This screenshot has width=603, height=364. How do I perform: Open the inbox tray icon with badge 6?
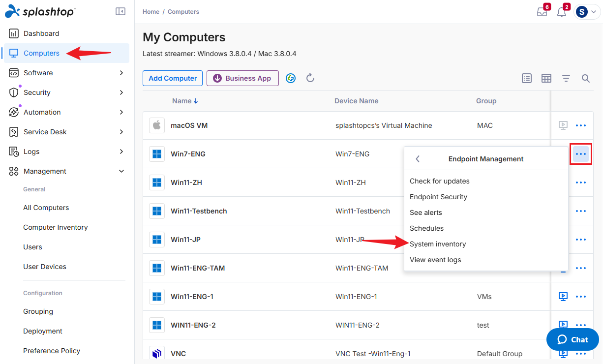point(542,12)
